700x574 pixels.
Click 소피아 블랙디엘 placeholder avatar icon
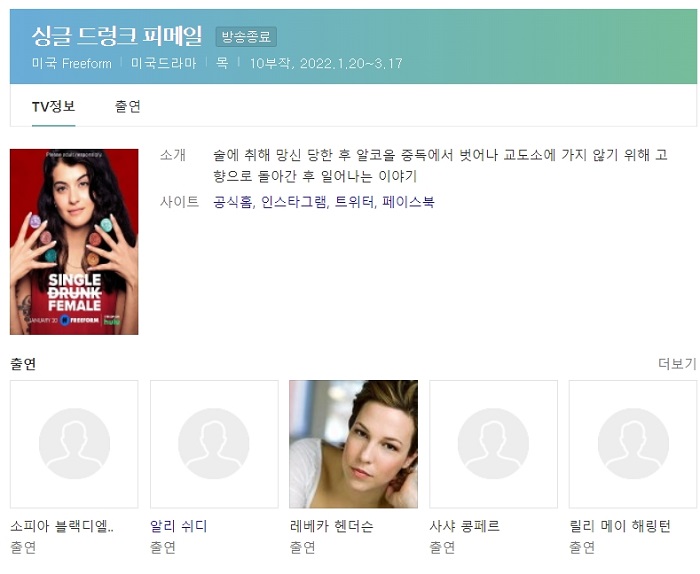[x=74, y=443]
